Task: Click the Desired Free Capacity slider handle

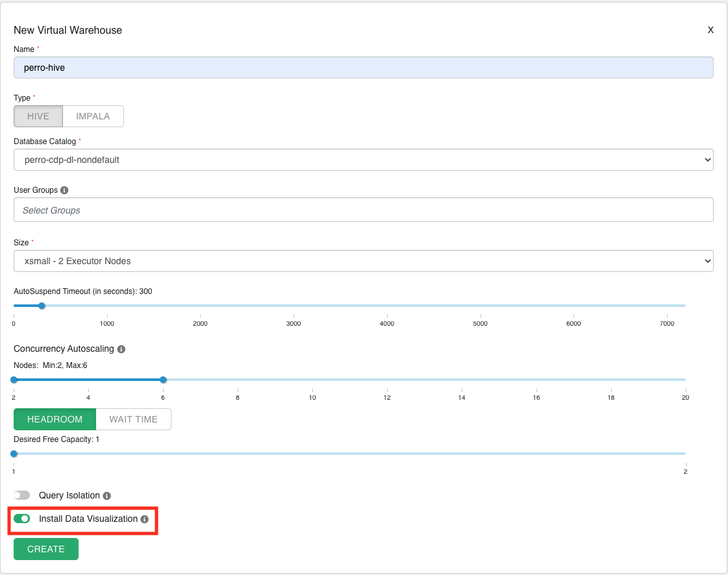Action: coord(14,454)
